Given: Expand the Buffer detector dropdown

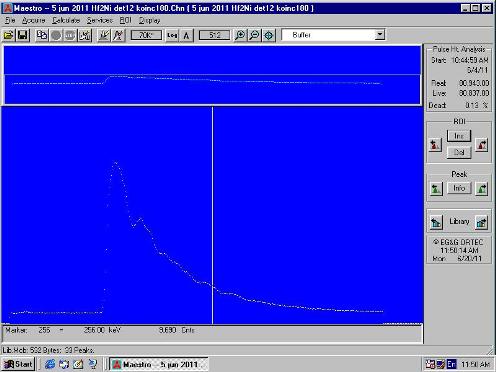Looking at the screenshot, I should [380, 35].
